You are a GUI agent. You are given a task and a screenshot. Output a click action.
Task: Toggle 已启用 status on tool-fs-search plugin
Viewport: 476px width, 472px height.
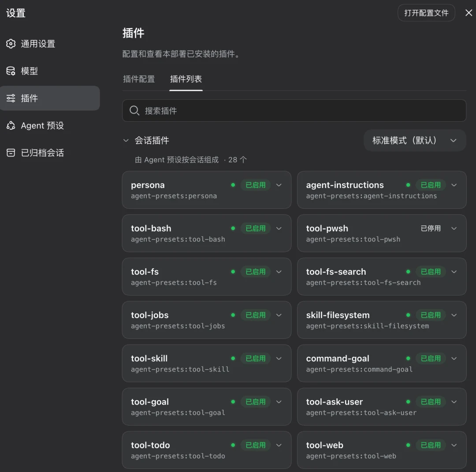[431, 272]
